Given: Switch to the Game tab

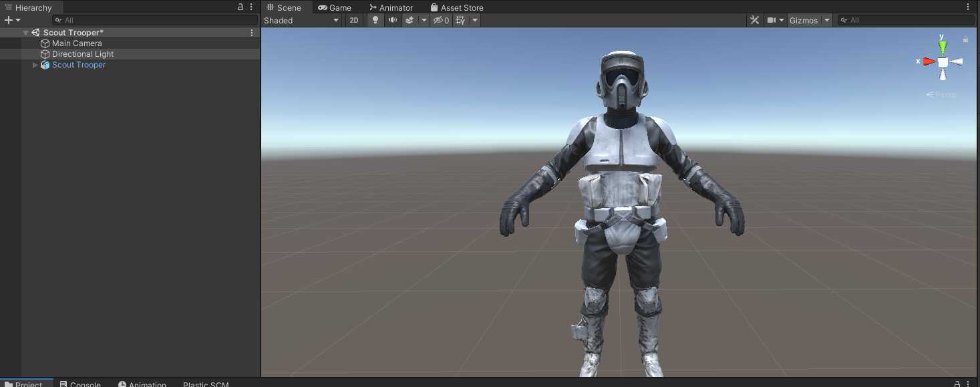Looking at the screenshot, I should click(336, 7).
